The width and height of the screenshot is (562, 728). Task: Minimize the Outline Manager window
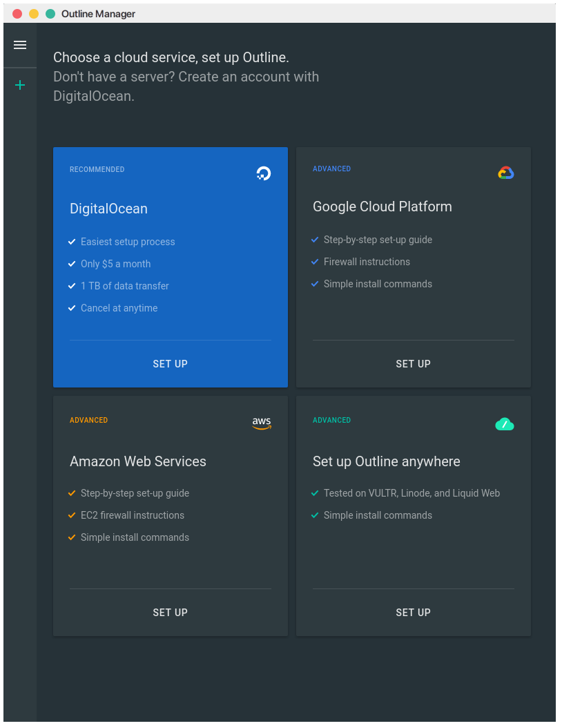[34, 14]
